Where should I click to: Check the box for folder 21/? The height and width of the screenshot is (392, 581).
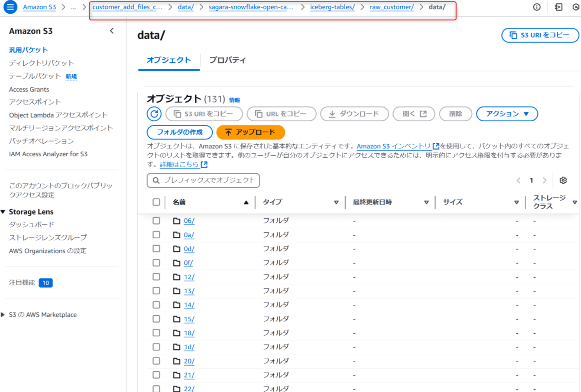point(156,375)
